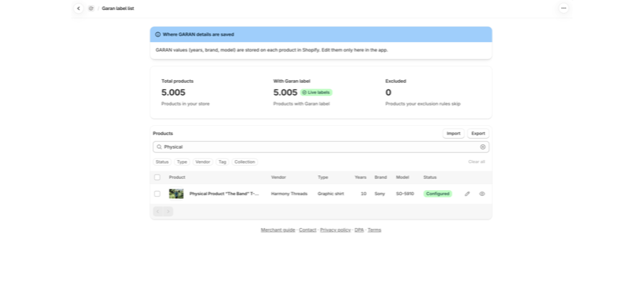Edit the Physical Product row with the pencil icon

(467, 194)
